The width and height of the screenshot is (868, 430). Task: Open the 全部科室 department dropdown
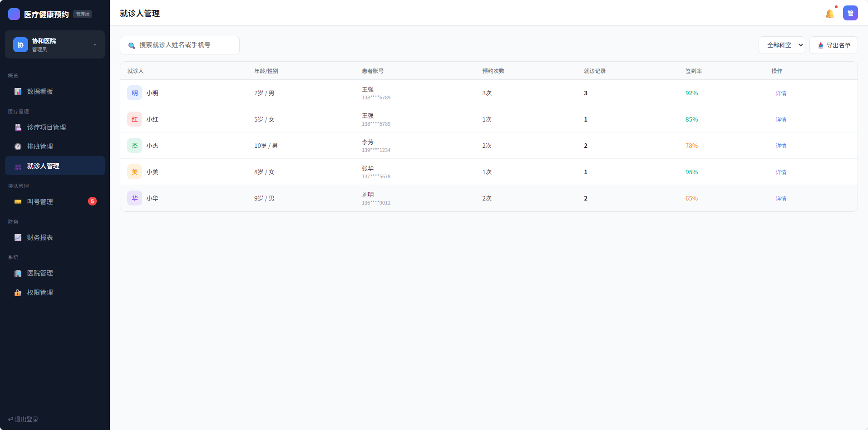(x=781, y=45)
